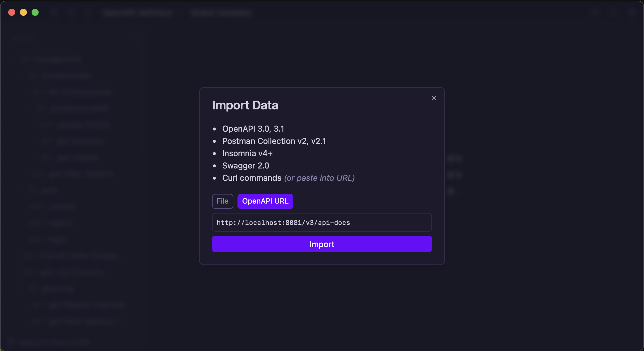This screenshot has height=351, width=644.
Task: Click the red window close button
Action: tap(12, 12)
